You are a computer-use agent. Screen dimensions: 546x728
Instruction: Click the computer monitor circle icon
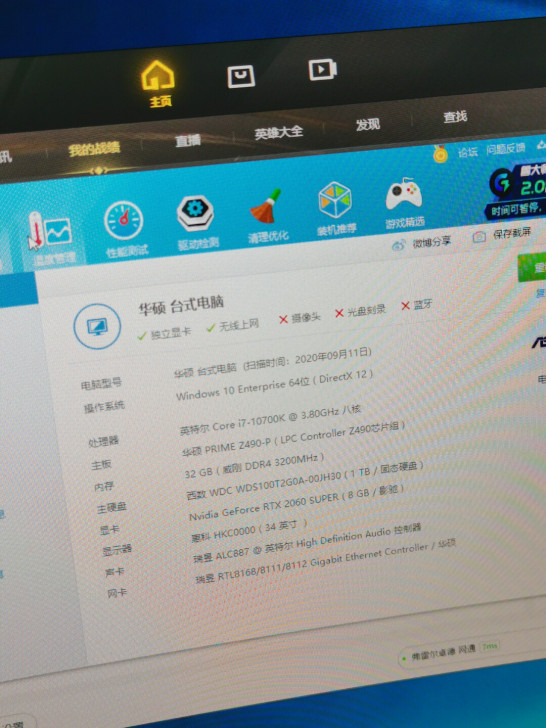tap(97, 326)
